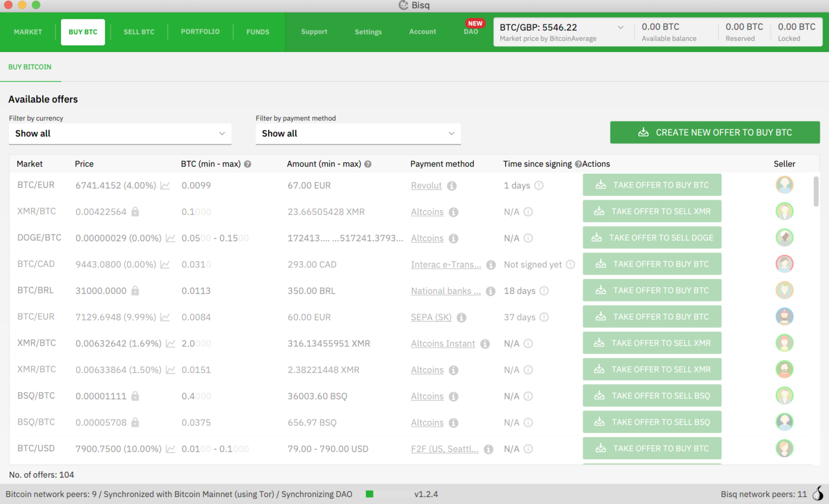The image size is (829, 504).
Task: Sort offers by Market column header
Action: (x=30, y=164)
